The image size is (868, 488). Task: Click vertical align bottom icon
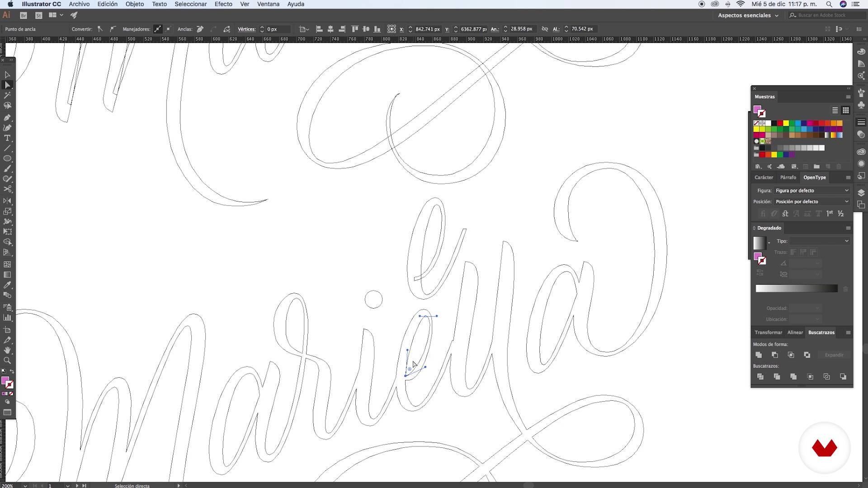pyautogui.click(x=377, y=29)
